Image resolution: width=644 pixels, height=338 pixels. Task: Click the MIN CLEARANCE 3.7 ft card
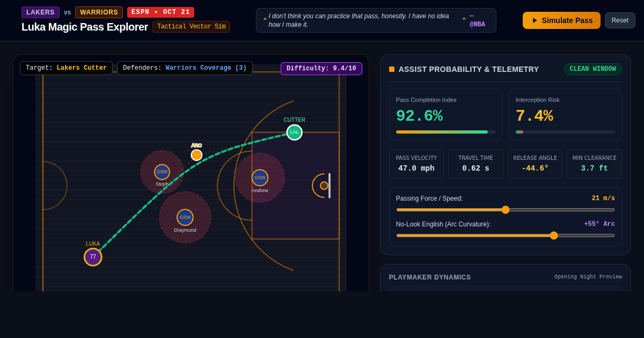pos(594,164)
